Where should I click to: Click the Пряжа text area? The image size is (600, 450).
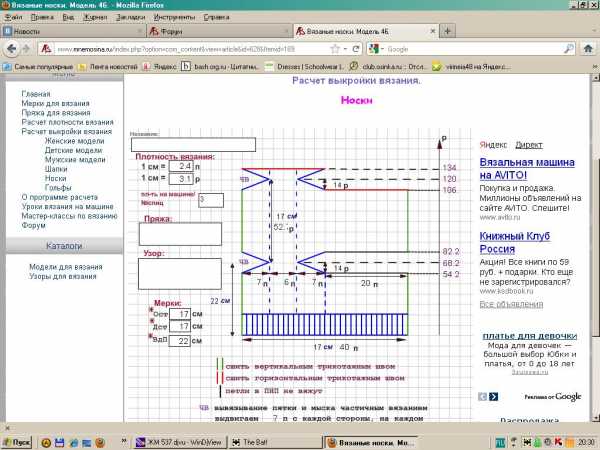pyautogui.click(x=179, y=233)
